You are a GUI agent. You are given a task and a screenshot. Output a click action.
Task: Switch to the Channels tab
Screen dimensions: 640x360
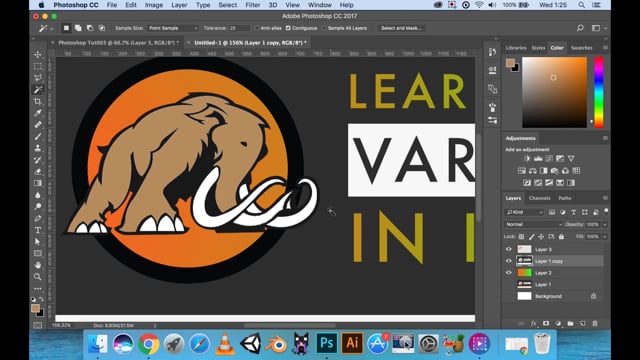click(x=539, y=198)
